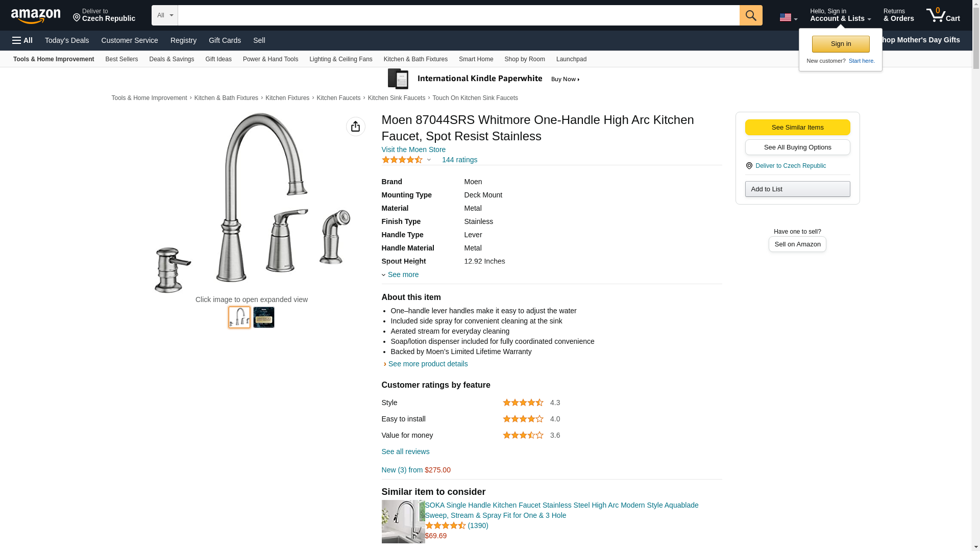The width and height of the screenshot is (980, 551).
Task: Click the See Similar Items button
Action: (x=797, y=127)
